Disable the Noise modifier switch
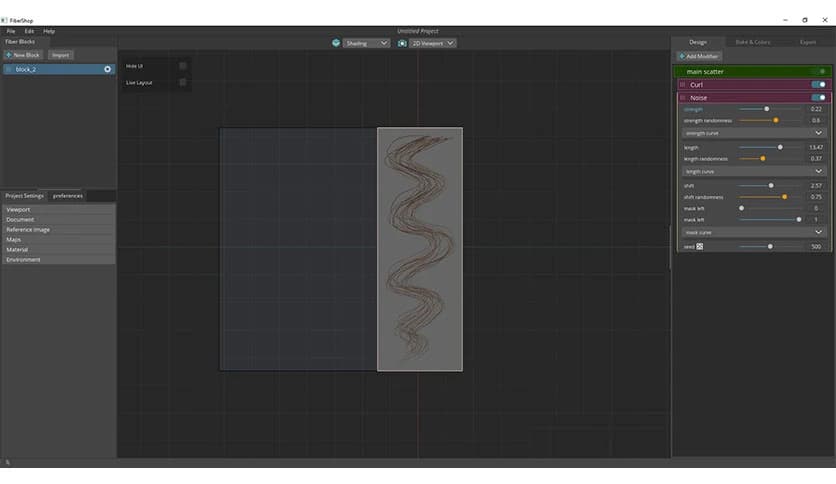Image resolution: width=836 pixels, height=484 pixels. click(x=818, y=98)
